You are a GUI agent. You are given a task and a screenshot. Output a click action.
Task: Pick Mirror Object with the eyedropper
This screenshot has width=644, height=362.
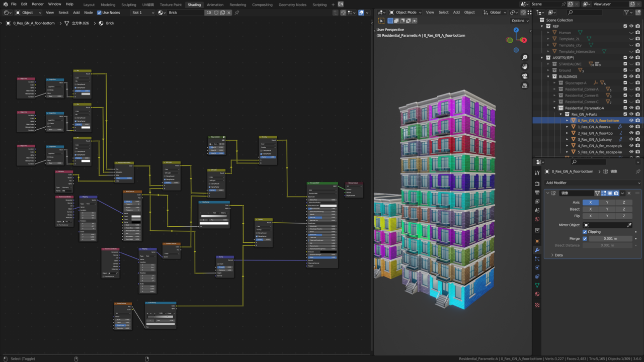629,225
